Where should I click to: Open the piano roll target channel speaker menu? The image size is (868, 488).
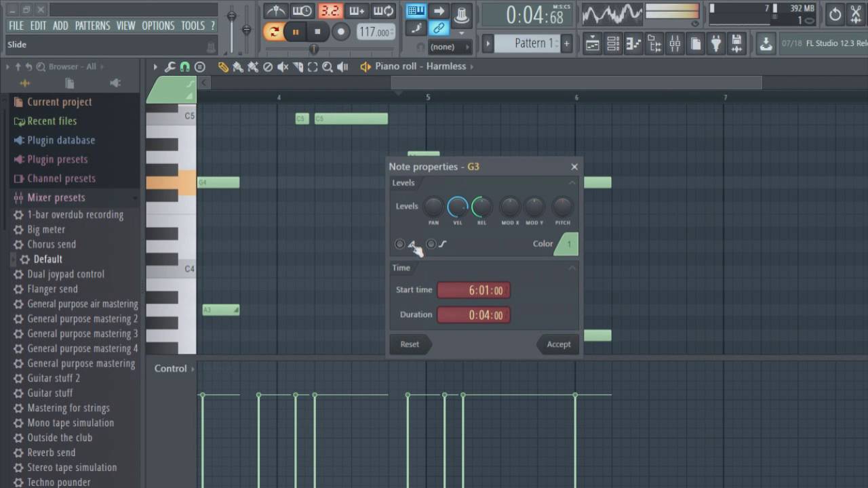tap(366, 66)
